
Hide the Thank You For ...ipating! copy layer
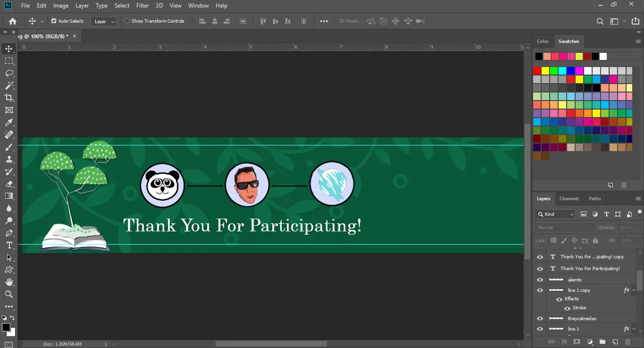pyautogui.click(x=540, y=257)
